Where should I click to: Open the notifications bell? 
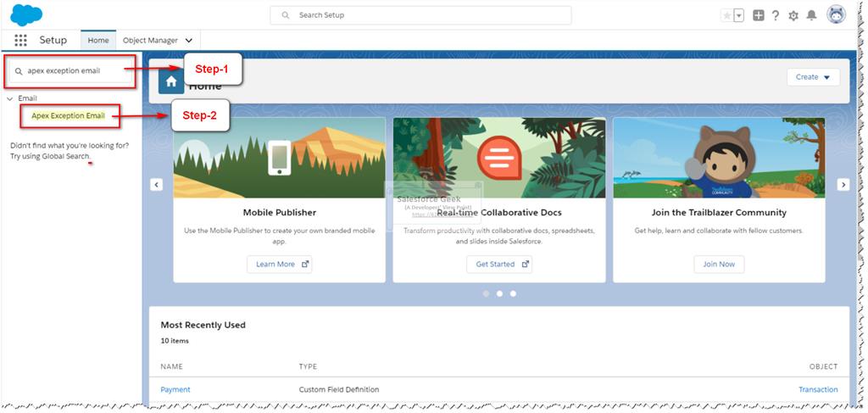pyautogui.click(x=811, y=15)
